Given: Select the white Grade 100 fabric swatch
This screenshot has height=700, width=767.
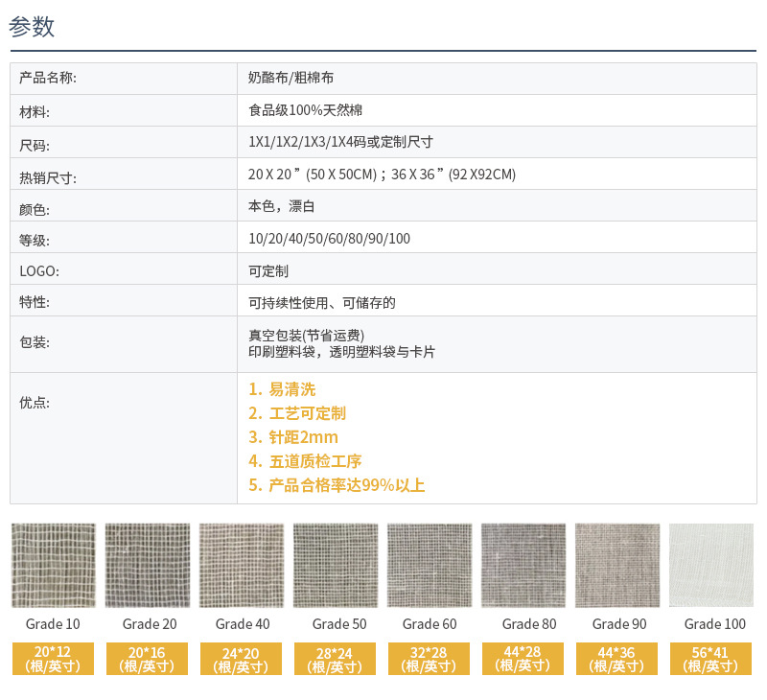Looking at the screenshot, I should pyautogui.click(x=710, y=565).
